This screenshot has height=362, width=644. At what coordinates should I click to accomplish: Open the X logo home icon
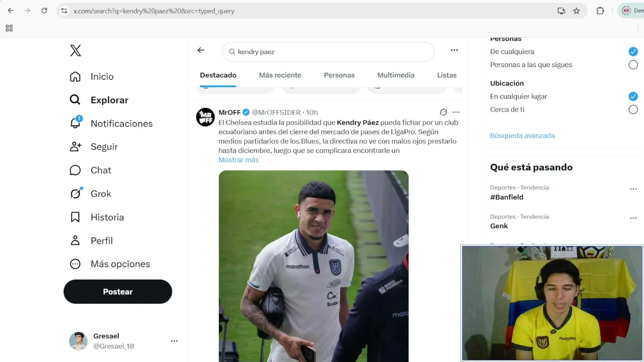[75, 50]
